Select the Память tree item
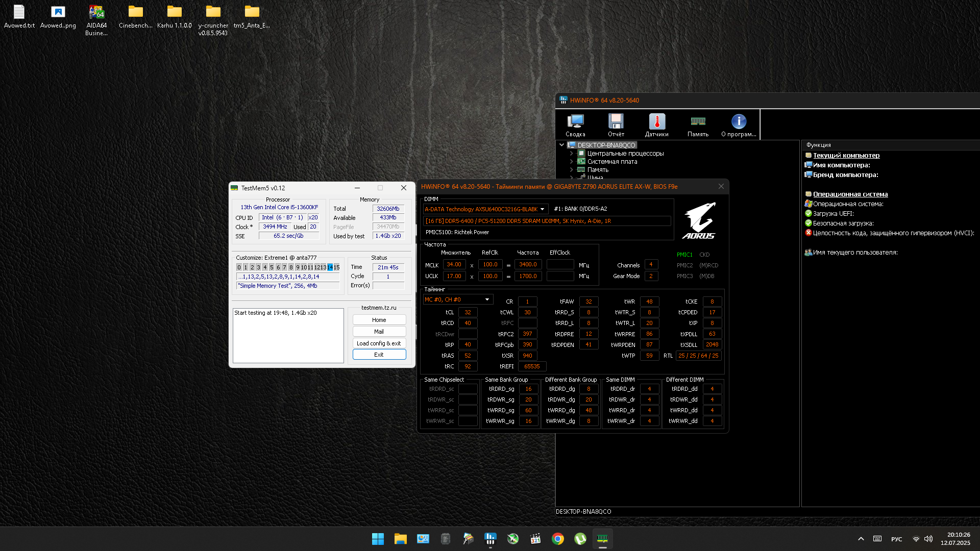The image size is (980, 551). click(598, 170)
